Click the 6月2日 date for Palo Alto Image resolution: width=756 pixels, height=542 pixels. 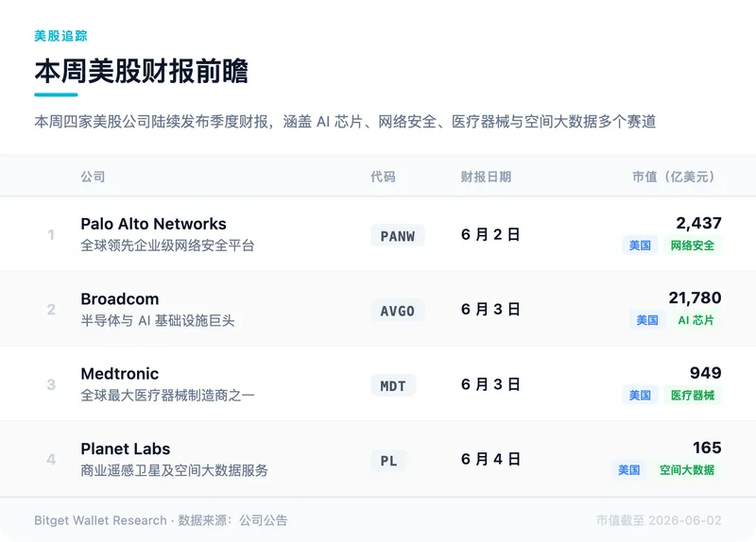pos(490,234)
